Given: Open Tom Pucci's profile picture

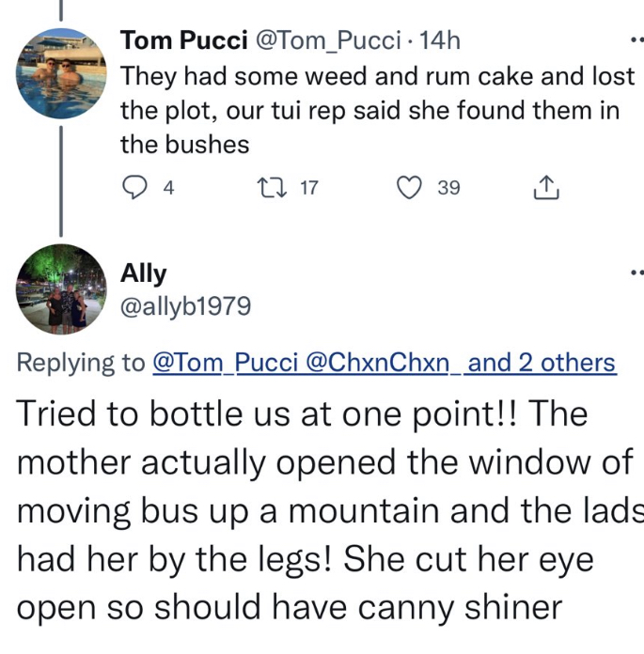Looking at the screenshot, I should 61,73.
